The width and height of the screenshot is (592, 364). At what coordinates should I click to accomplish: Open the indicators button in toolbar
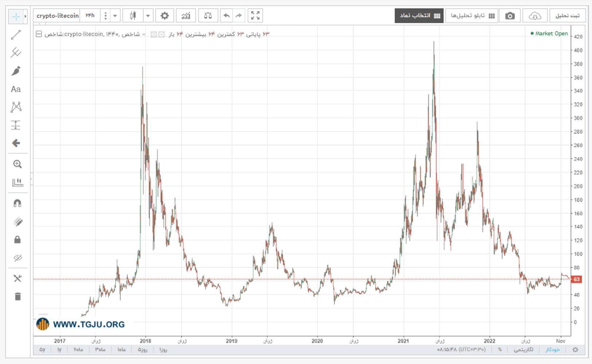pos(186,16)
